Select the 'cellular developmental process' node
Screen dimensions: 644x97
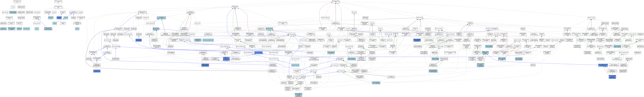click(283, 23)
